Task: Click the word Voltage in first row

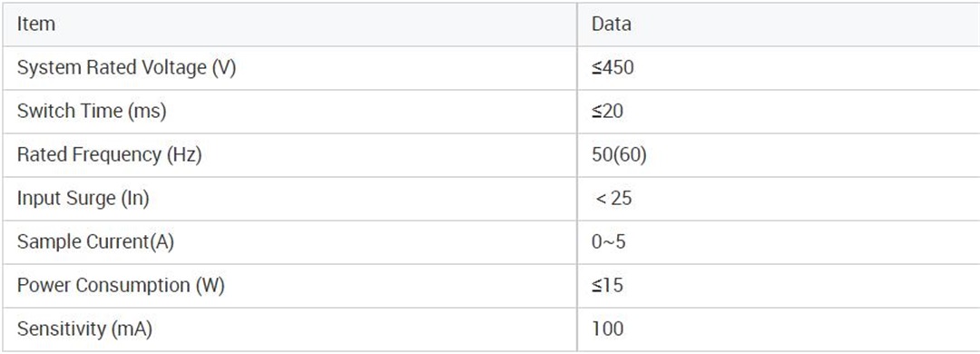Action: pyautogui.click(x=174, y=68)
